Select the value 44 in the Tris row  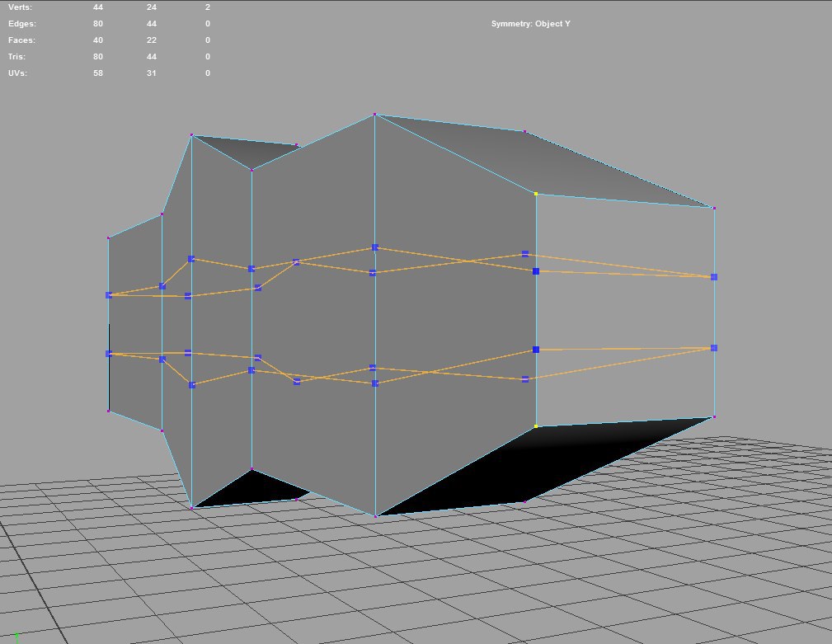tap(152, 57)
